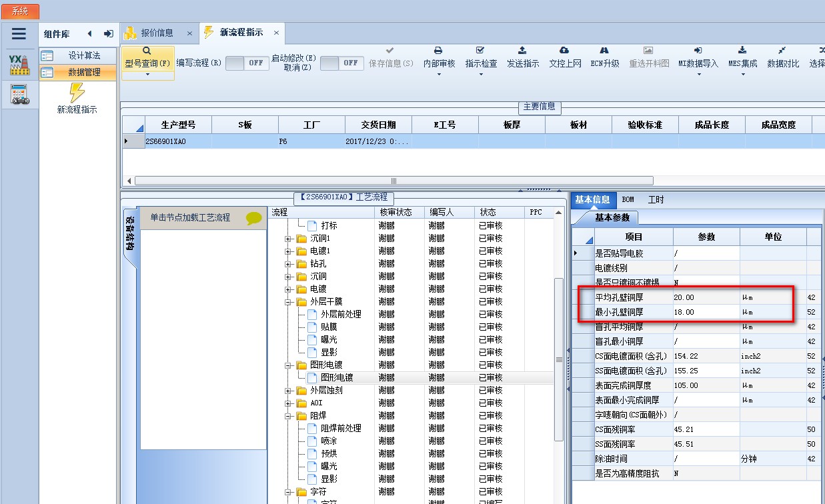The width and height of the screenshot is (825, 504).
Task: Collapse the 外层干膜 tree node
Action: (x=288, y=302)
